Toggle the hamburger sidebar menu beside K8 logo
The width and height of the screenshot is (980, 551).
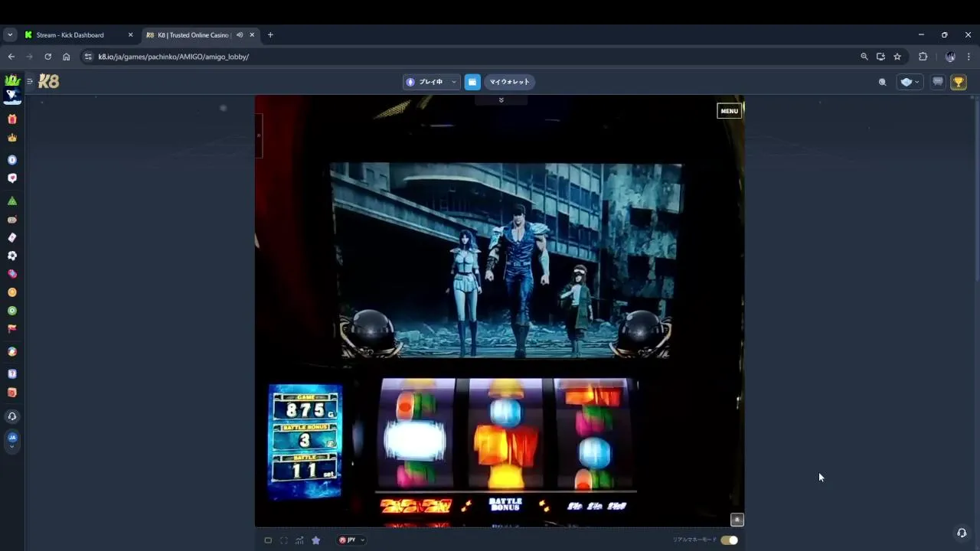[x=30, y=81]
